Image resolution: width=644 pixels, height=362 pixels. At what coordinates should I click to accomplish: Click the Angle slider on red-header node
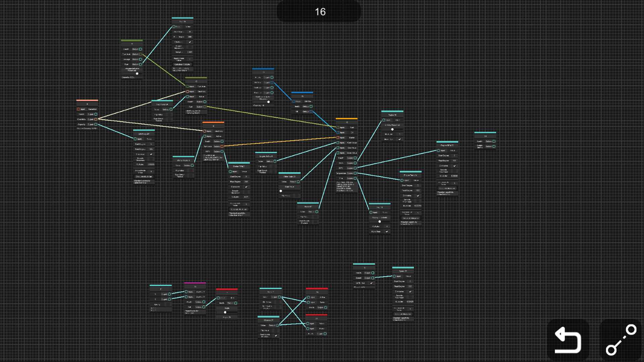coord(225,312)
